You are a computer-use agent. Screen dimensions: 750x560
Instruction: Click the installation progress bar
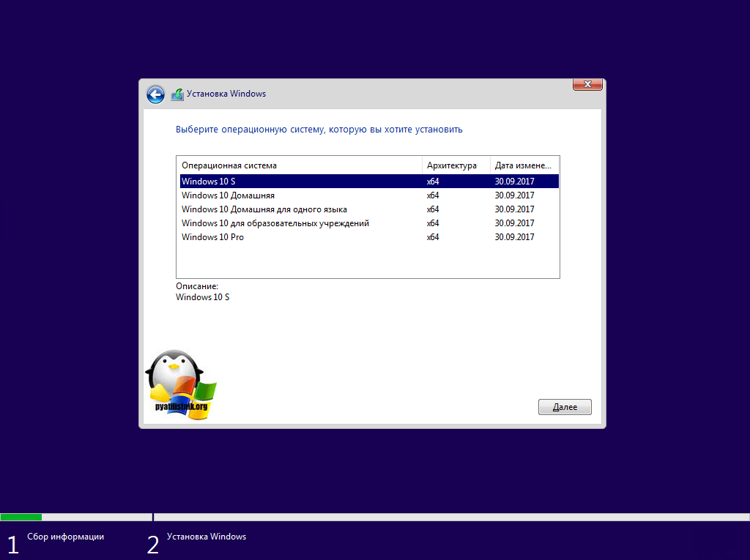pyautogui.click(x=375, y=517)
